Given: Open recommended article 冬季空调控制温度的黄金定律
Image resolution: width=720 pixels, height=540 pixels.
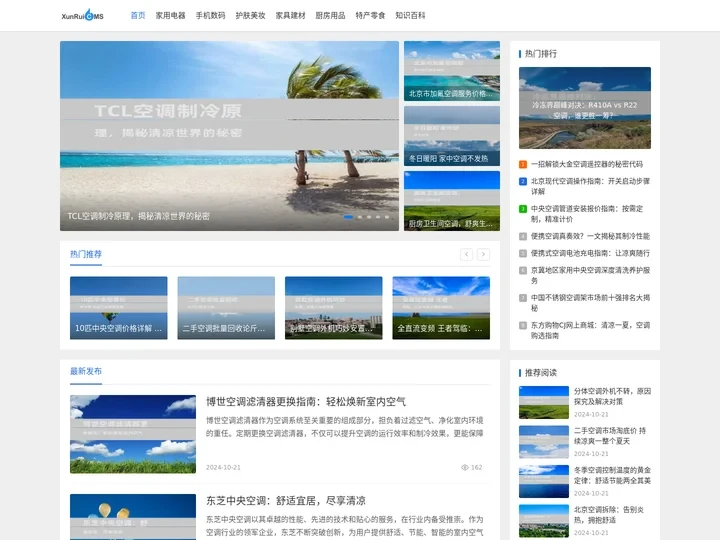Looking at the screenshot, I should tap(612, 475).
